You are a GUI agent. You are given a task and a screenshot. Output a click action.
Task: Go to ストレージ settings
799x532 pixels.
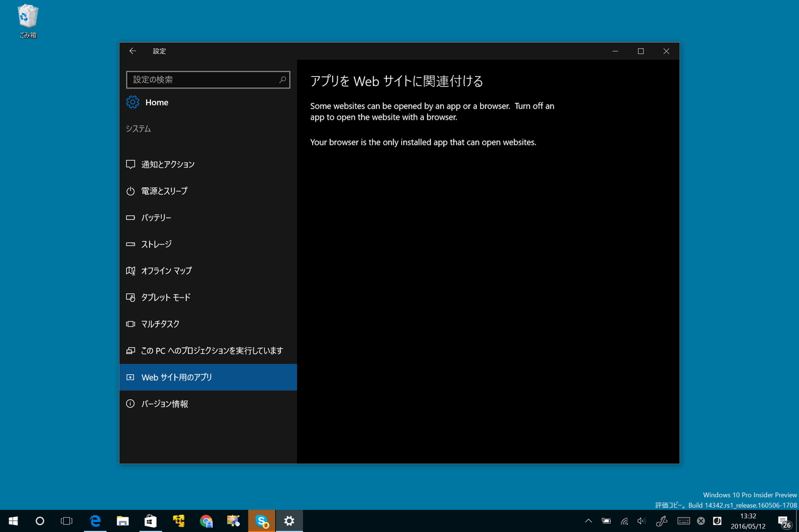[208, 244]
